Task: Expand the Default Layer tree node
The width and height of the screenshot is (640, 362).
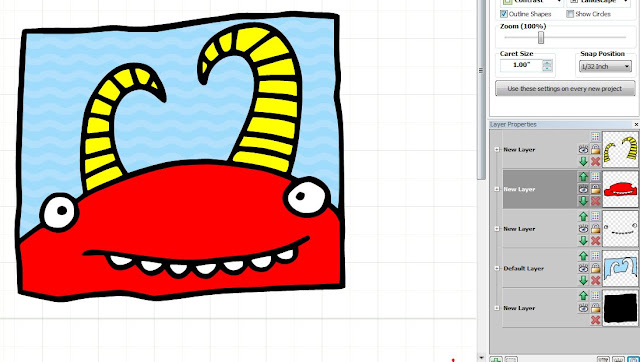Action: (497, 269)
